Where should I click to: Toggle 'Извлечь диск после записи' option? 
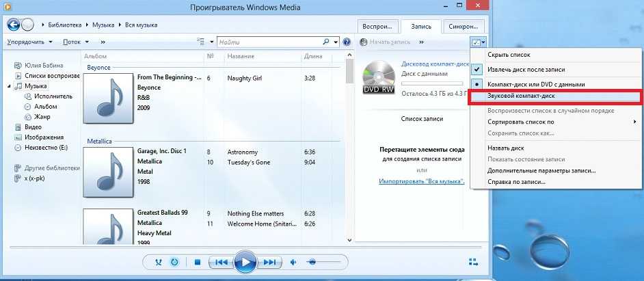point(526,70)
